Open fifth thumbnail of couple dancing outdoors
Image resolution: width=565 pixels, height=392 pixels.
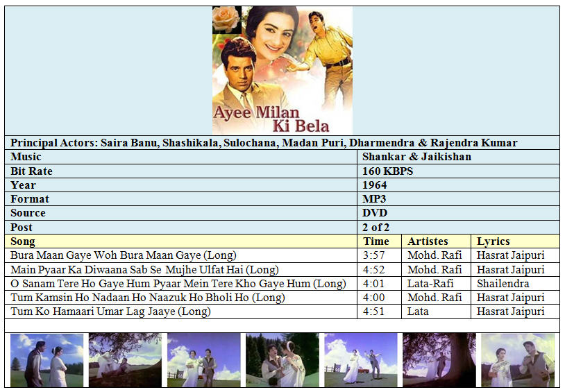coord(361,360)
